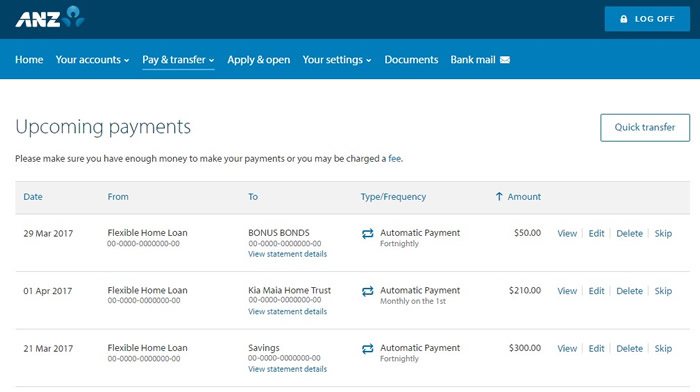This screenshot has height=392, width=700.
Task: Expand the Your settings dropdown
Action: (337, 60)
